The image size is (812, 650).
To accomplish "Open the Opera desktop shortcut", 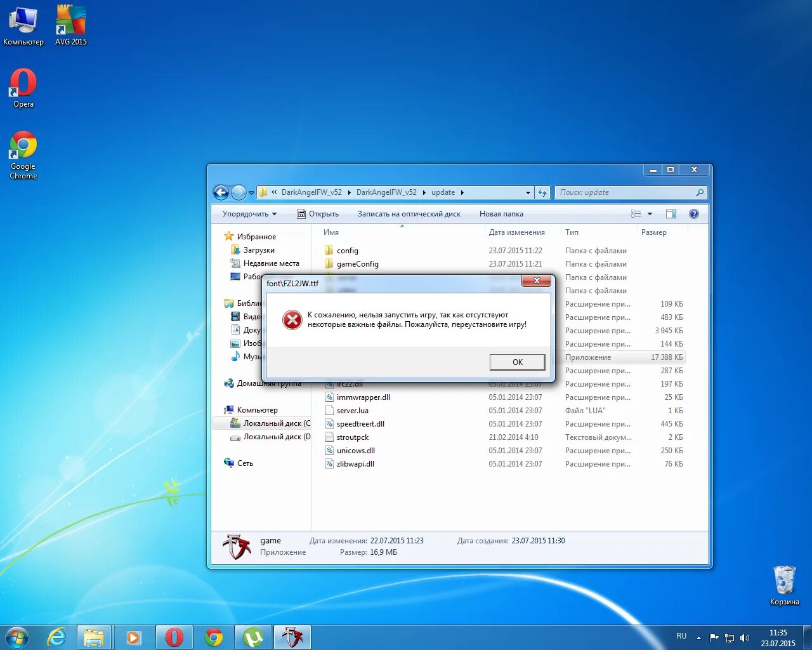I will click(x=23, y=88).
